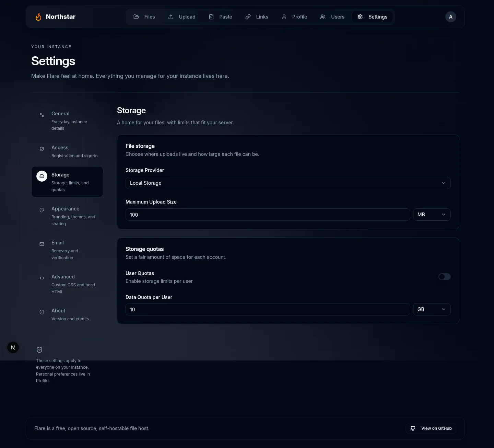Click the Data Quota per User input
494x448 pixels.
click(x=268, y=309)
